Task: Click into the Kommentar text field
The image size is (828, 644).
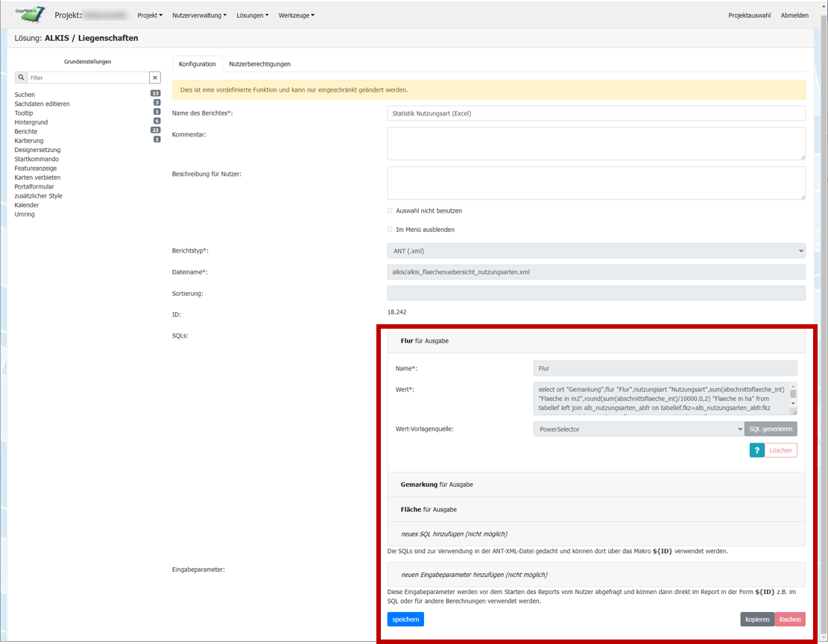Action: [x=595, y=143]
